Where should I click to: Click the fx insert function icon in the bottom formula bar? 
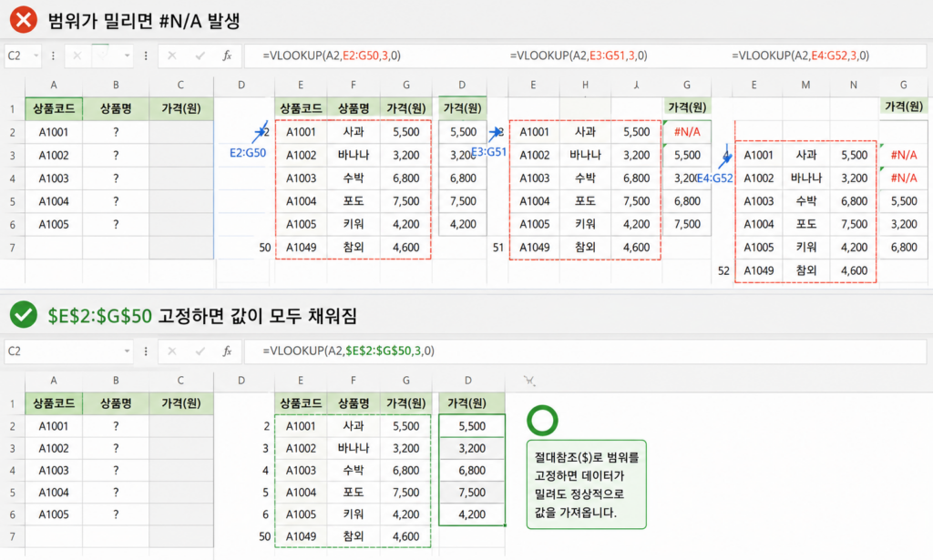tap(227, 351)
